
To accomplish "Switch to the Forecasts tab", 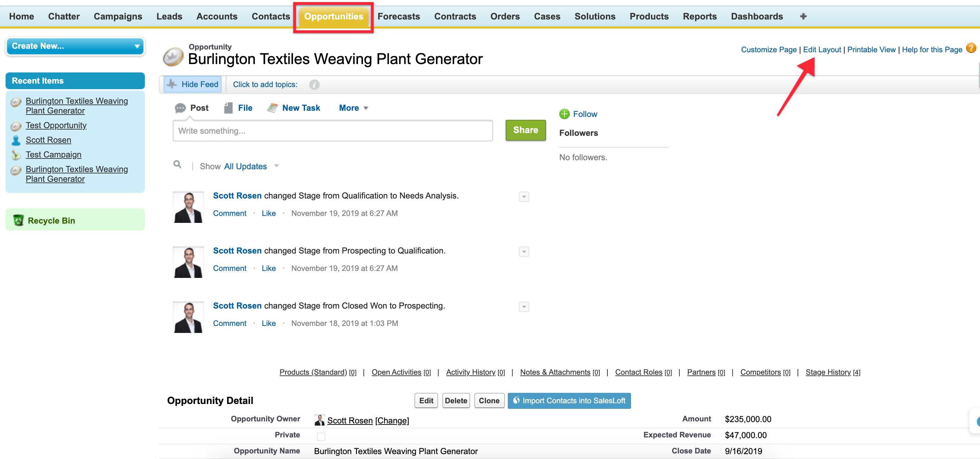I will click(399, 16).
